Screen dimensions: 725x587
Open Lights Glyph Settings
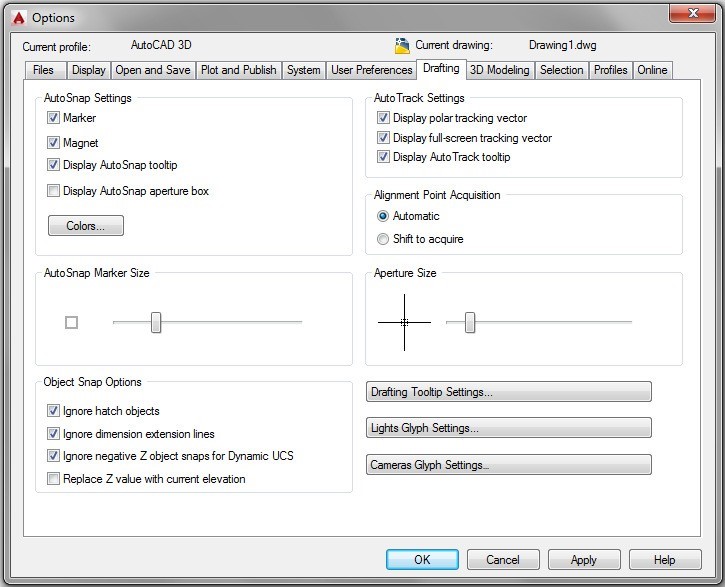509,428
